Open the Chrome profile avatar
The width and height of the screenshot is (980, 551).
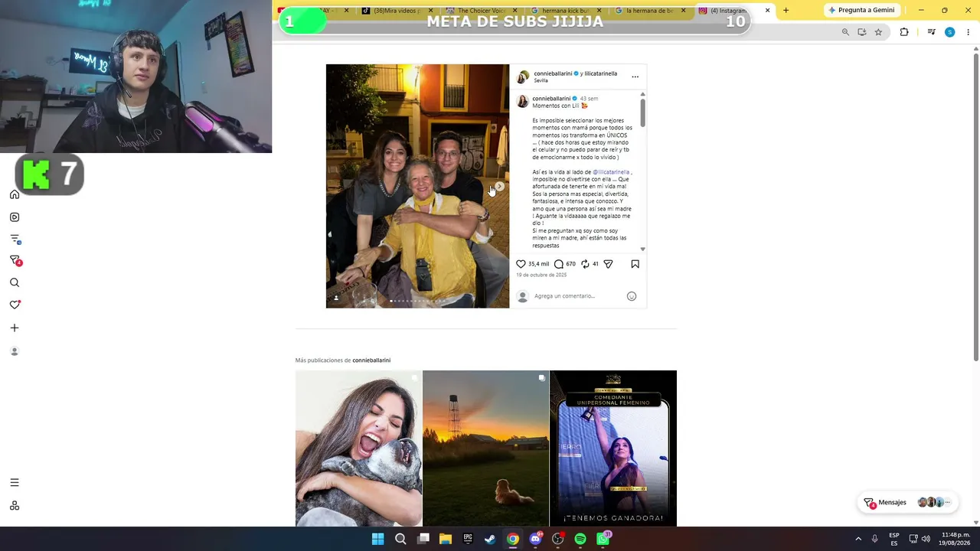[x=949, y=32]
